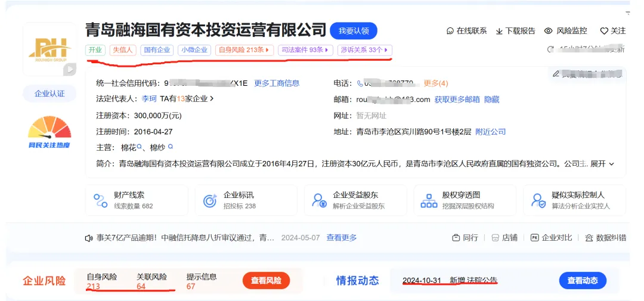Image resolution: width=644 pixels, height=301 pixels.
Task: Open 在线联系 chat icon
Action: pyautogui.click(x=450, y=31)
